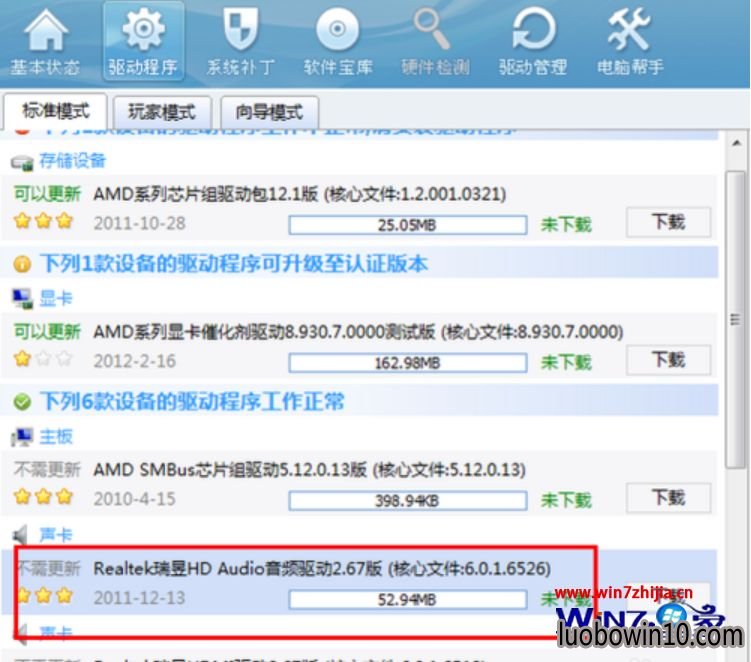Click the 162.98MB progress bar
751x662 pixels.
point(408,363)
